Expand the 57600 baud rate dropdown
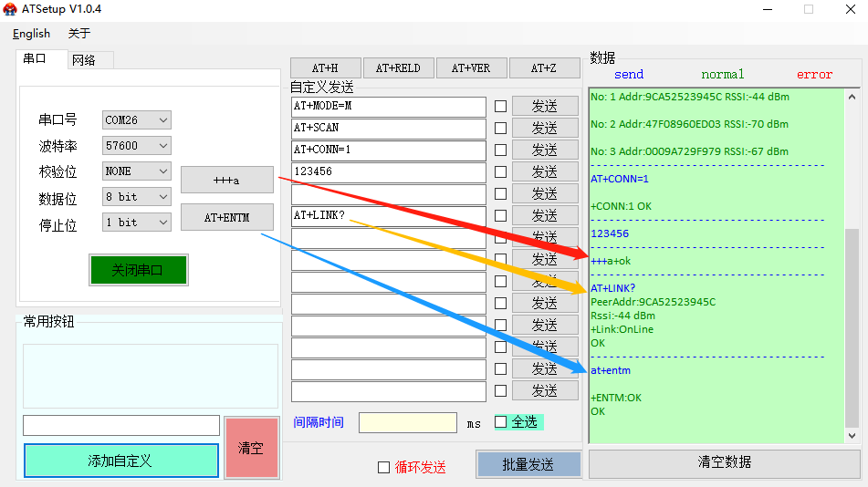The image size is (868, 487). point(137,146)
